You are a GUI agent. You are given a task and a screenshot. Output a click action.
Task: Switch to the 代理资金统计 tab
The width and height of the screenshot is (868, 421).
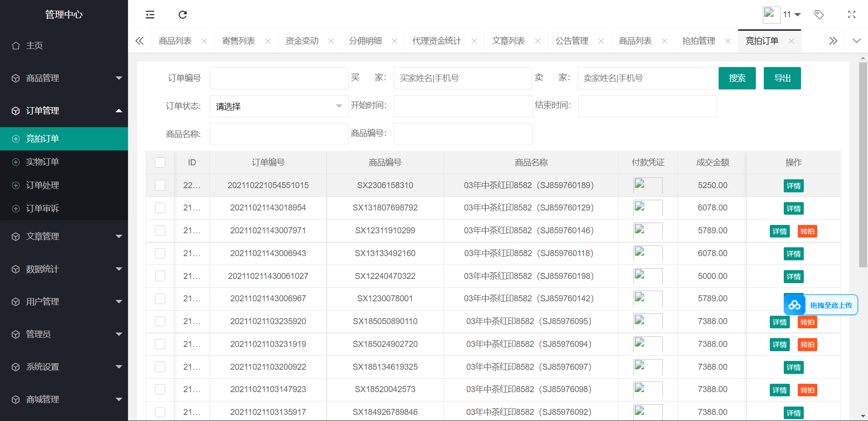coord(437,41)
